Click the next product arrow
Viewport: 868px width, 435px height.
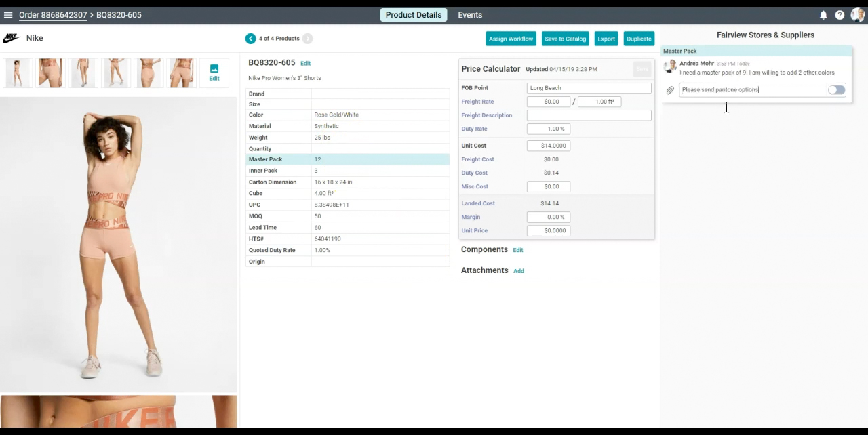307,39
